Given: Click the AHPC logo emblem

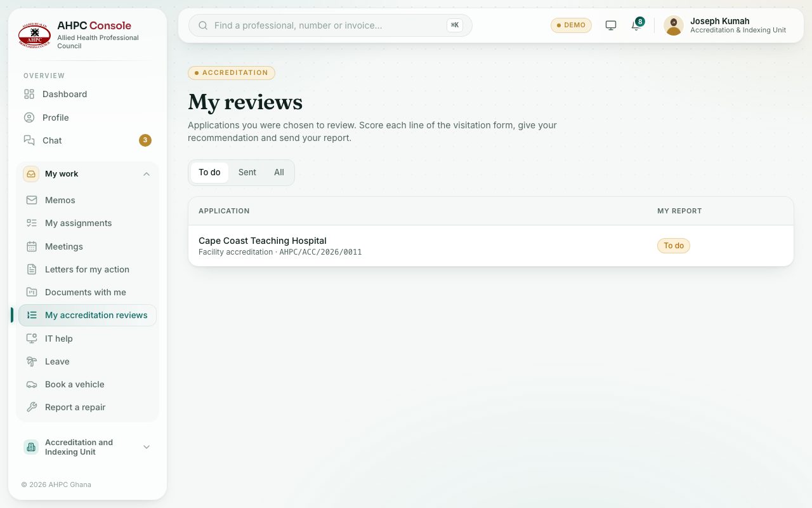Looking at the screenshot, I should click(x=34, y=34).
